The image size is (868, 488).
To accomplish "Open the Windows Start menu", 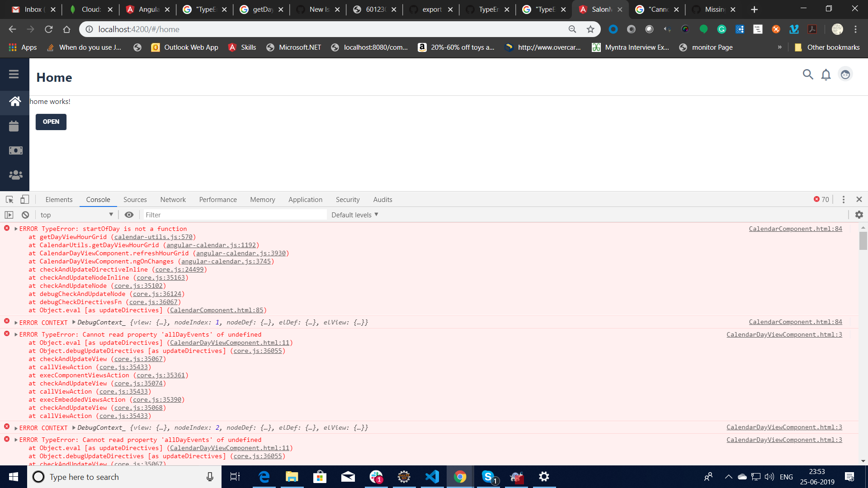I will pyautogui.click(x=14, y=477).
